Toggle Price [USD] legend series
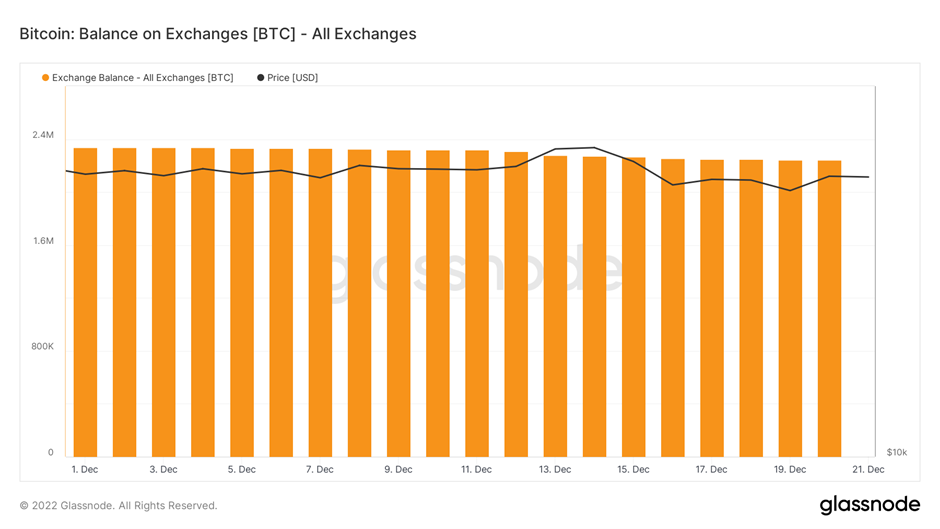The width and height of the screenshot is (940, 529). click(287, 78)
